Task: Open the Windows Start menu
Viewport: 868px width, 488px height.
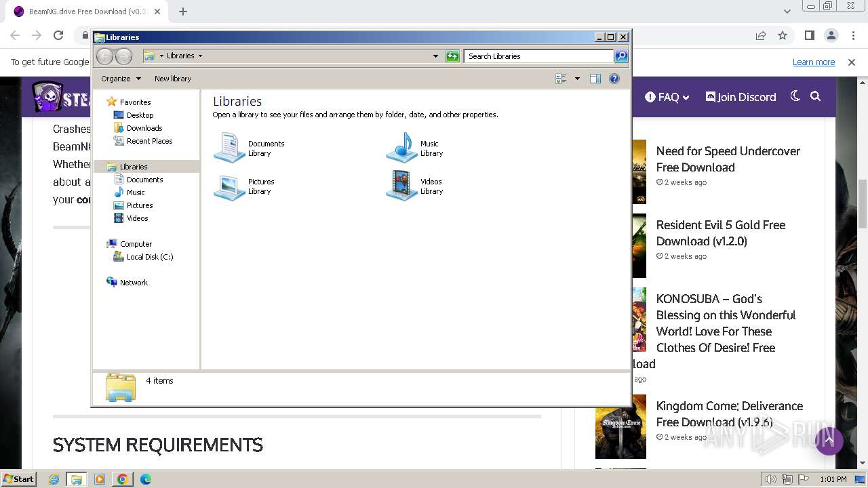Action: [19, 479]
